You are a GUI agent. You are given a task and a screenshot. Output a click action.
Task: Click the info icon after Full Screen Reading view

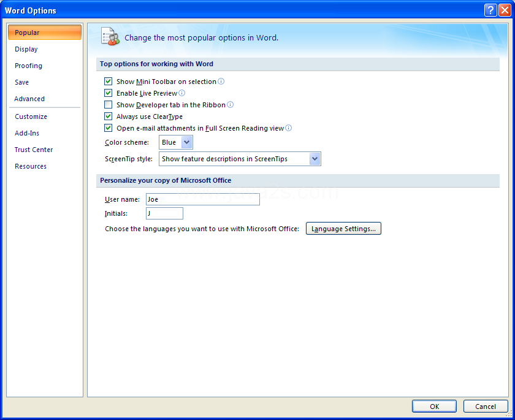[x=288, y=128]
